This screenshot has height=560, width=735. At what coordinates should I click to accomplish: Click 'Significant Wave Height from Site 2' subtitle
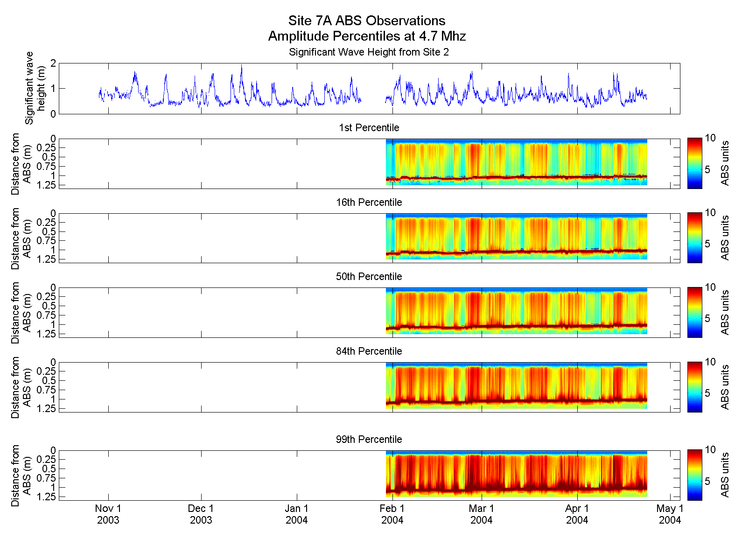pyautogui.click(x=369, y=52)
